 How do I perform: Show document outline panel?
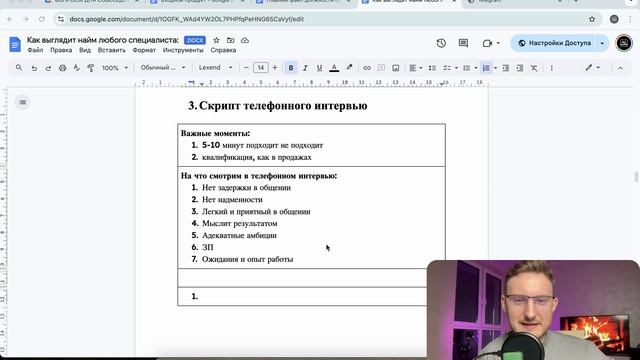[x=22, y=102]
